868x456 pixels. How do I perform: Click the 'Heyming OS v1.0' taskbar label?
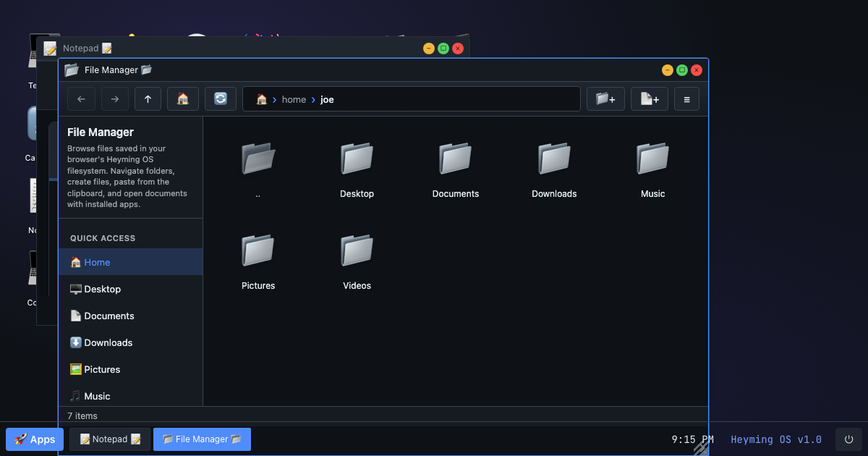tap(776, 439)
